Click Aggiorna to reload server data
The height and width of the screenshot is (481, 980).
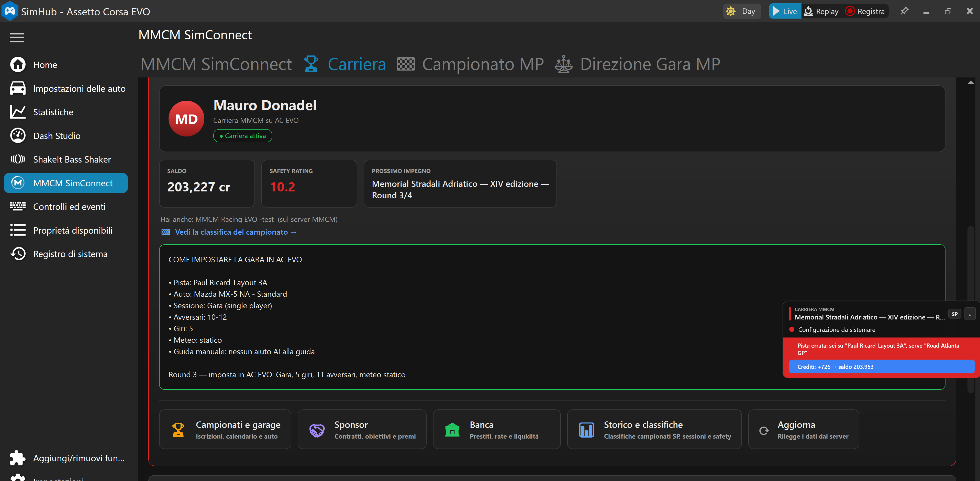point(804,429)
